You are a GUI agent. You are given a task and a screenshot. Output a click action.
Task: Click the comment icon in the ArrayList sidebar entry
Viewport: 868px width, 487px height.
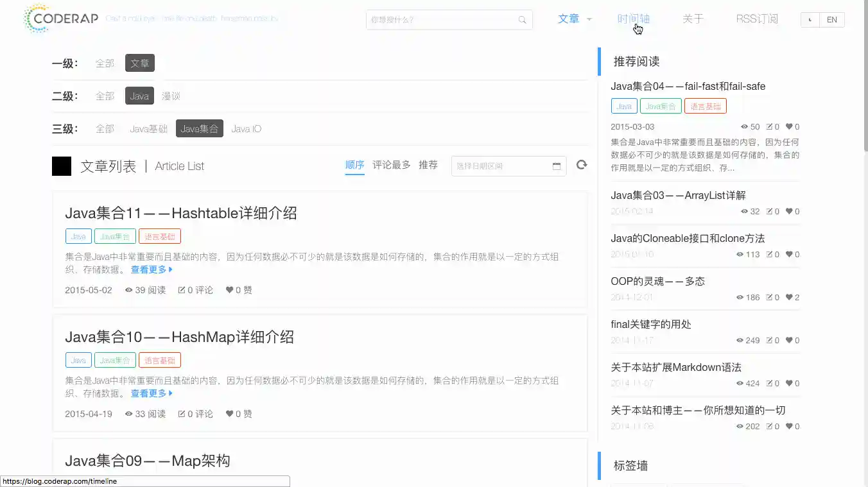tap(770, 211)
